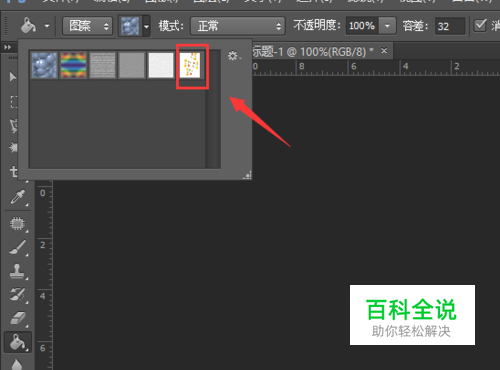Image resolution: width=500 pixels, height=370 pixels.
Task: Open the 模式 blend mode dropdown showing 正常
Action: pyautogui.click(x=238, y=26)
